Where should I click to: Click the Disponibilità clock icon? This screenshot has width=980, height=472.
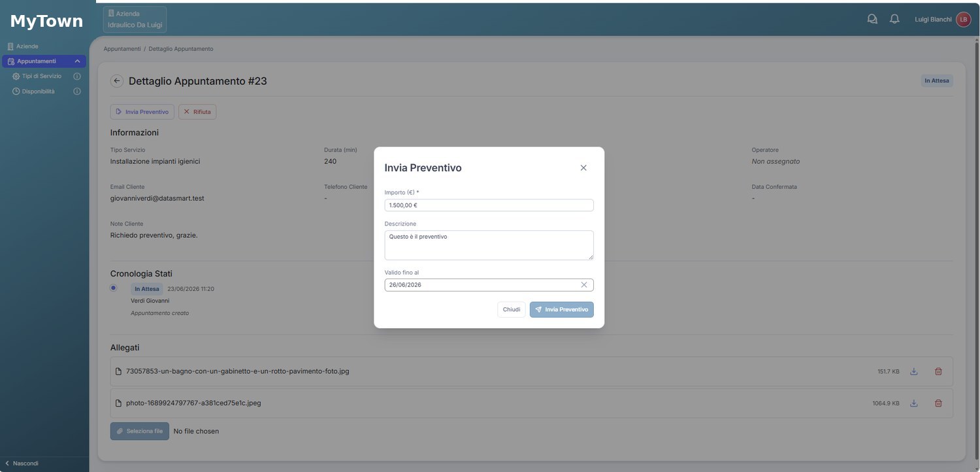pos(16,92)
